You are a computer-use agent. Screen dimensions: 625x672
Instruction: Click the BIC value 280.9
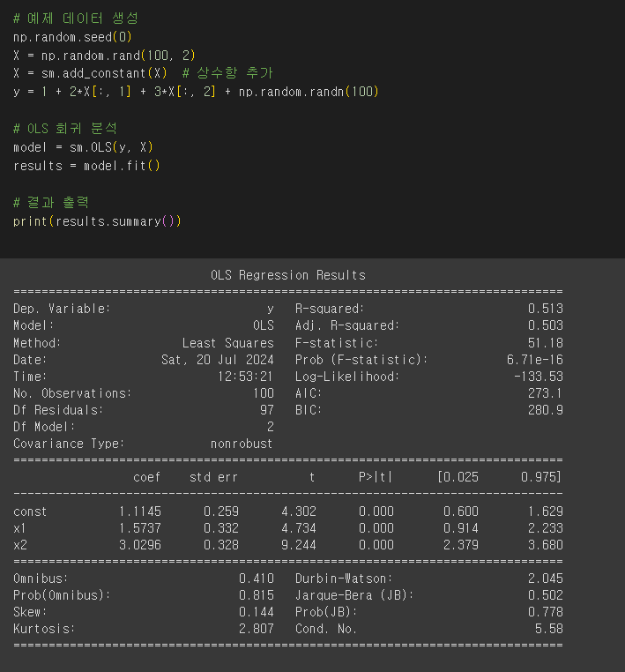[546, 410]
